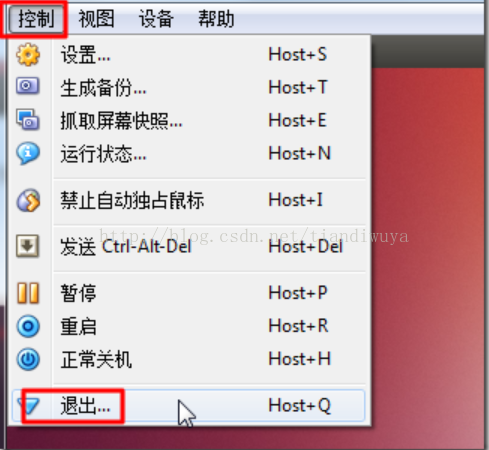Toggle 禁止自动独占鼠标 menu option
Screen dimensions: 489x450
[x=189, y=200]
